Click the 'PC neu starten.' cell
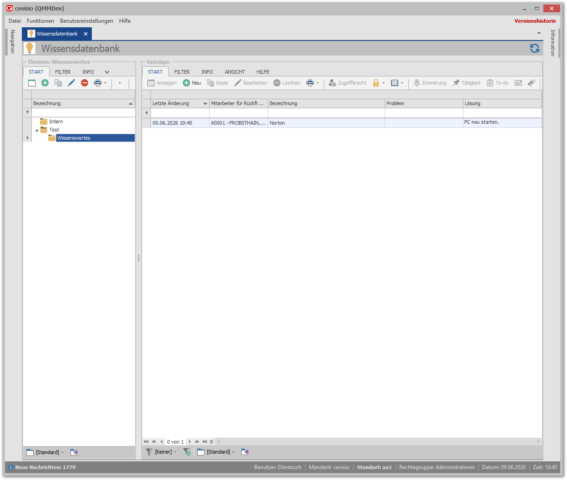The image size is (567, 480). point(502,123)
